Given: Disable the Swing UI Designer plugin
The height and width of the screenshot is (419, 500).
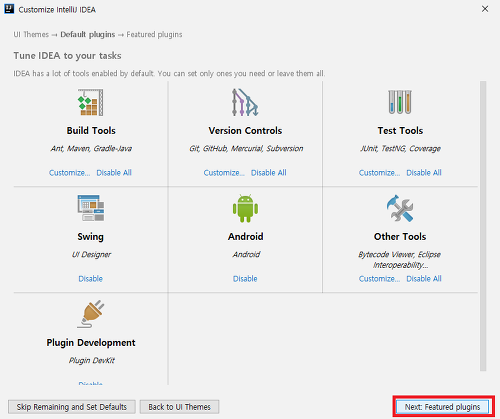Looking at the screenshot, I should 90,279.
